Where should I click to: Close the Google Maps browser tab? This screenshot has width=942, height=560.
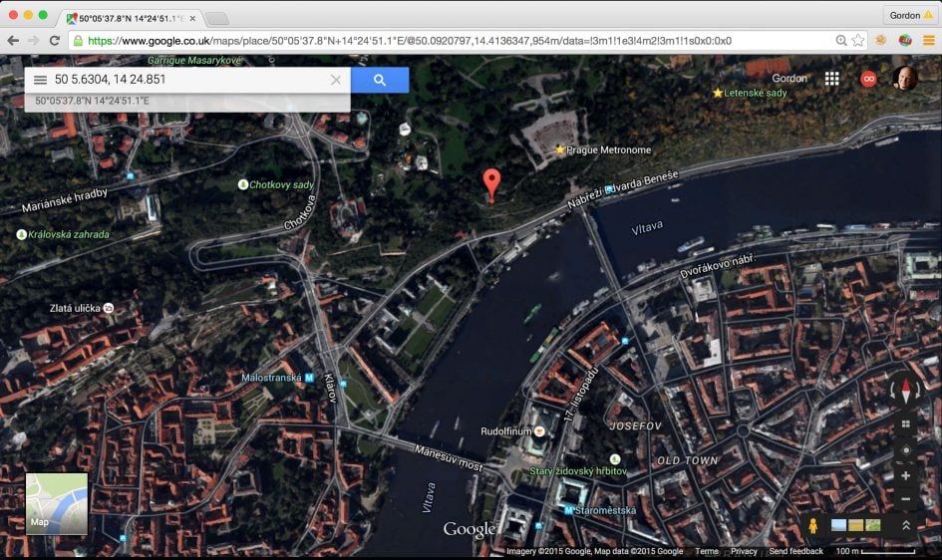pos(192,19)
